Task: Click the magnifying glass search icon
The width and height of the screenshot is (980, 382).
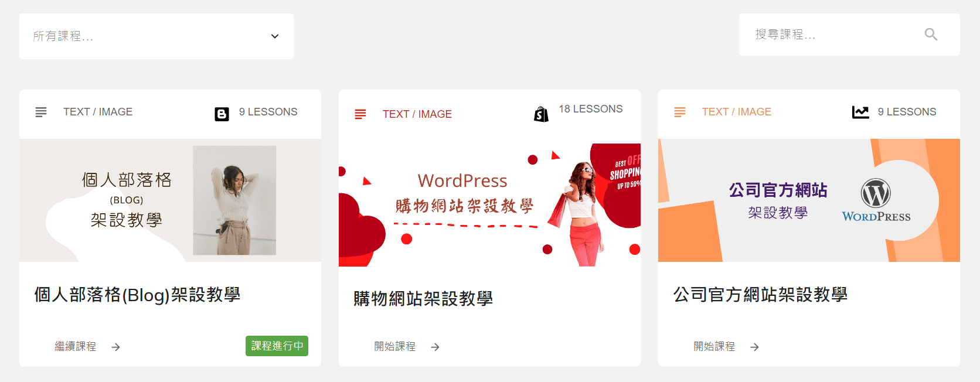Action: pyautogui.click(x=931, y=35)
